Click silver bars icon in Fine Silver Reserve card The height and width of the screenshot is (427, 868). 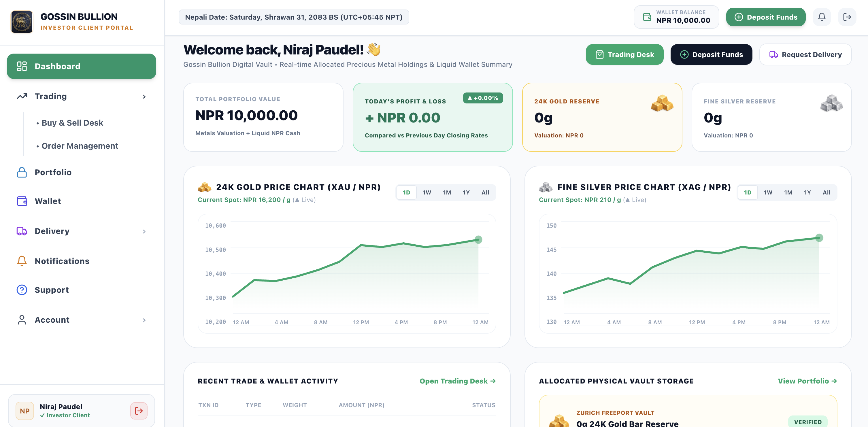tap(832, 103)
